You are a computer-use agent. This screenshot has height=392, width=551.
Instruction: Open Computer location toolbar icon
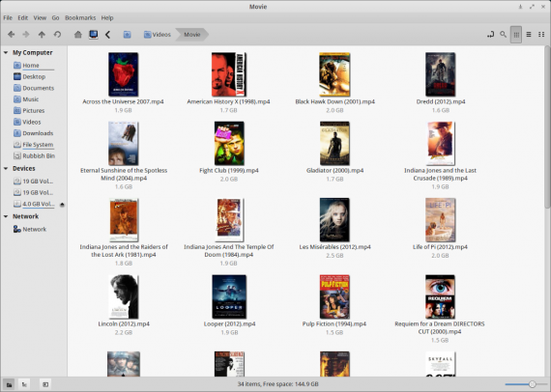94,35
